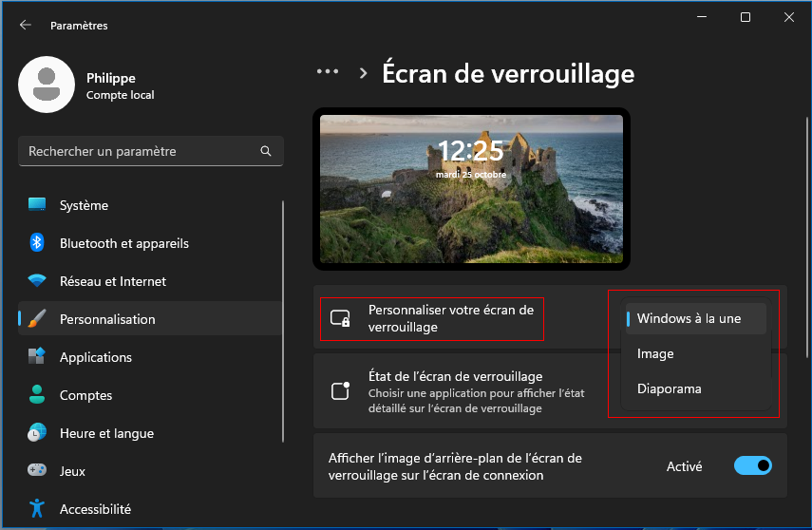Click the sidebar vertical scrollbar
Screen dimensions: 812x530
click(x=283, y=321)
